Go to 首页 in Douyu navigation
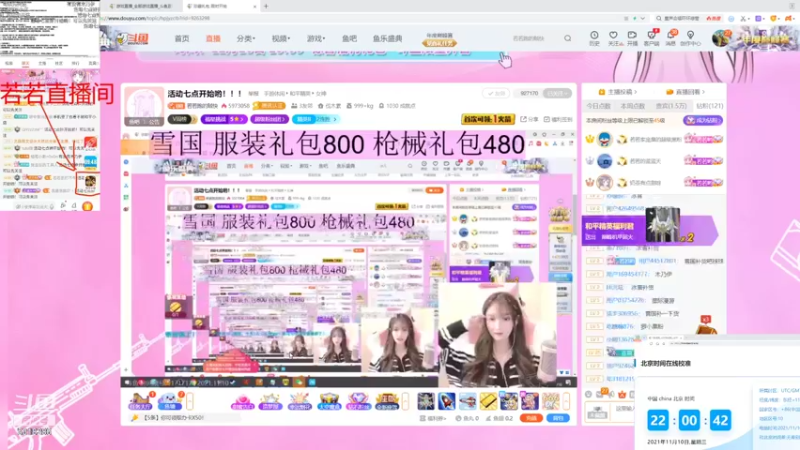 click(182, 39)
